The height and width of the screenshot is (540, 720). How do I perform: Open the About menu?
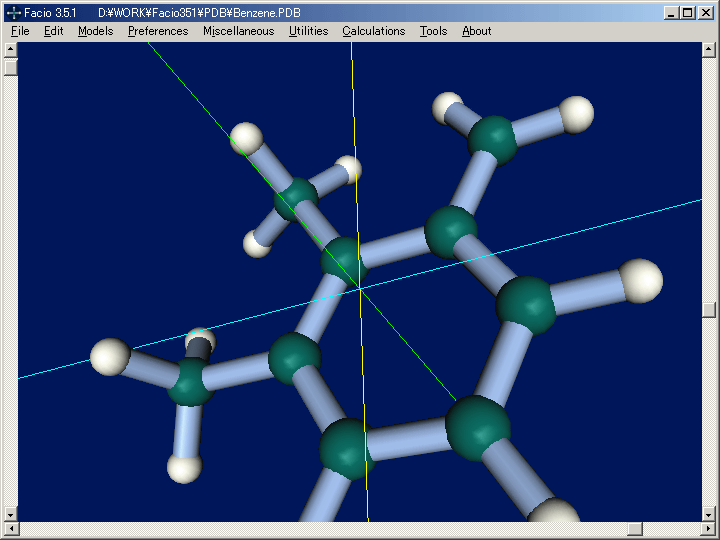(x=476, y=31)
